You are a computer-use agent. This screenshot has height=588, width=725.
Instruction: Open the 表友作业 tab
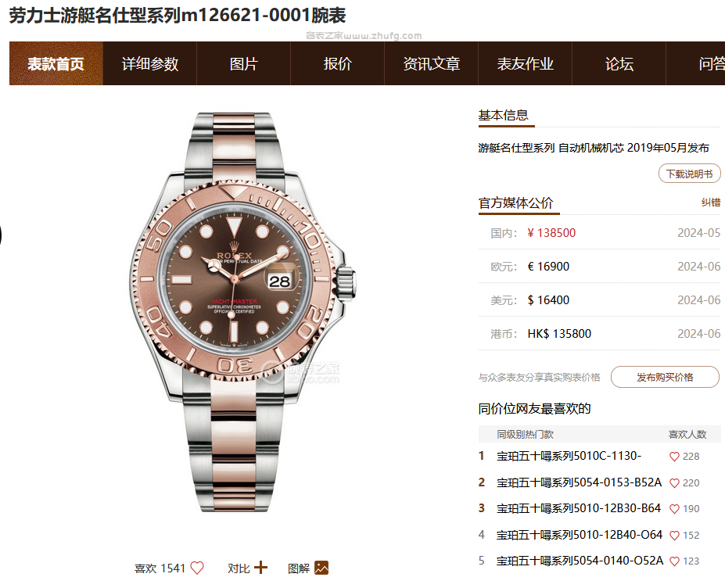(x=526, y=63)
